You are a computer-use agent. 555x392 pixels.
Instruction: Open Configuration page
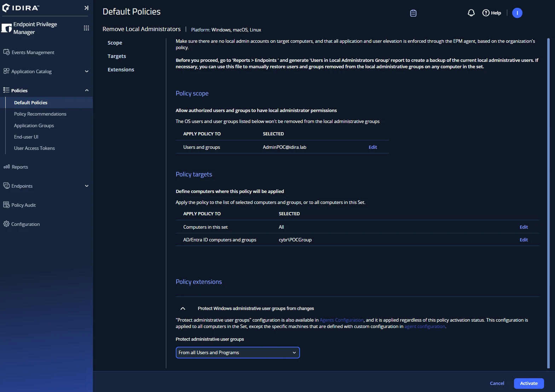pyautogui.click(x=25, y=224)
